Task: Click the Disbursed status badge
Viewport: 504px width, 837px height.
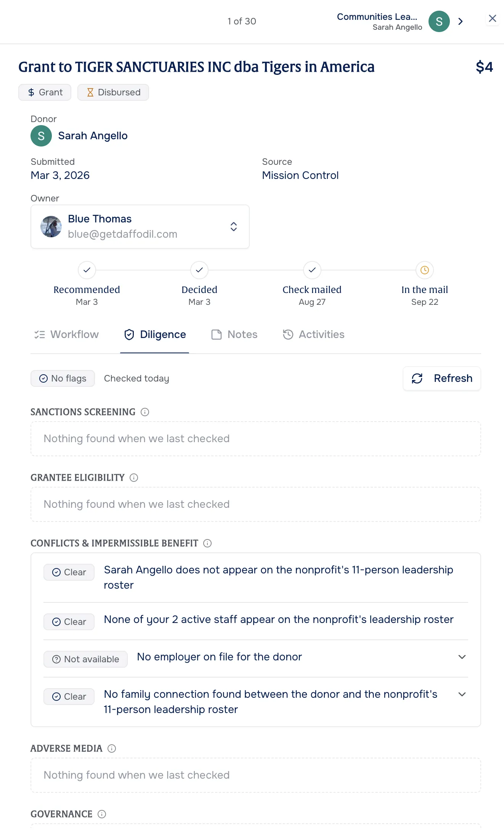Action: 113,92
